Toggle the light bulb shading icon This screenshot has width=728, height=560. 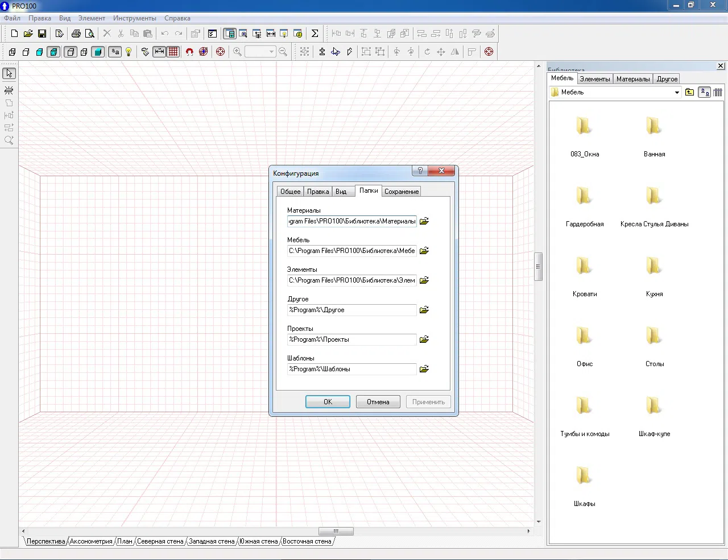point(129,52)
